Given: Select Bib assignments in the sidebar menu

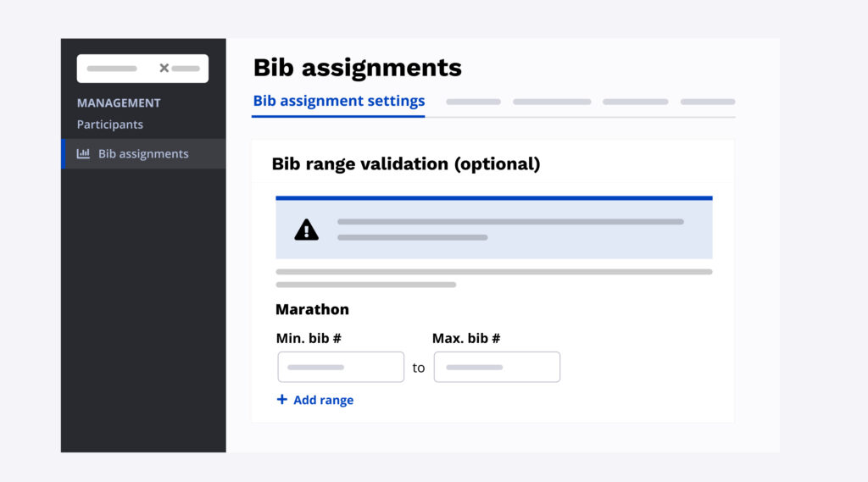Looking at the screenshot, I should [143, 154].
